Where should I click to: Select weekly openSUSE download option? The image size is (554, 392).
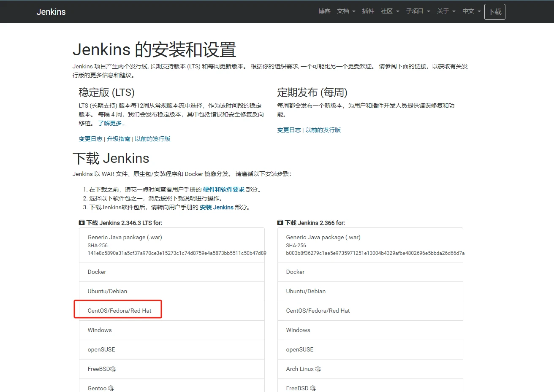coord(370,350)
